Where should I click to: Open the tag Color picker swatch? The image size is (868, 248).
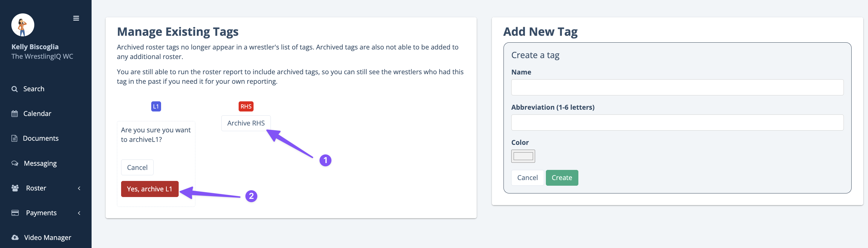tap(523, 156)
